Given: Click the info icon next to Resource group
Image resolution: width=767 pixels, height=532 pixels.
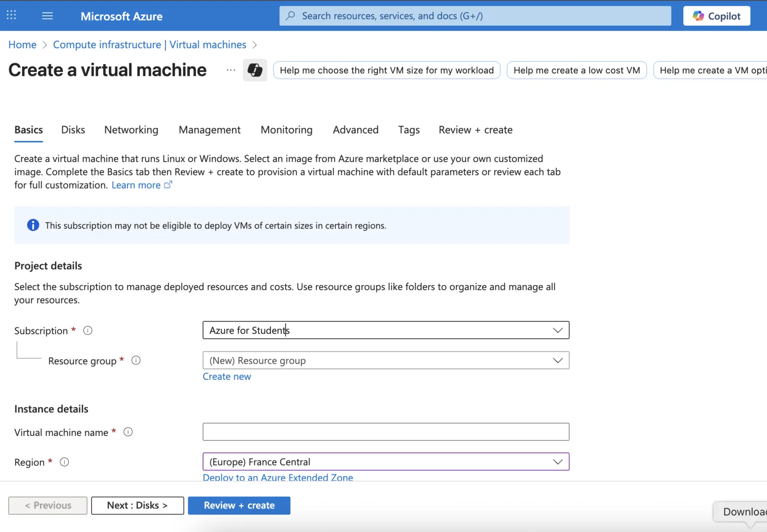Looking at the screenshot, I should pos(136,361).
